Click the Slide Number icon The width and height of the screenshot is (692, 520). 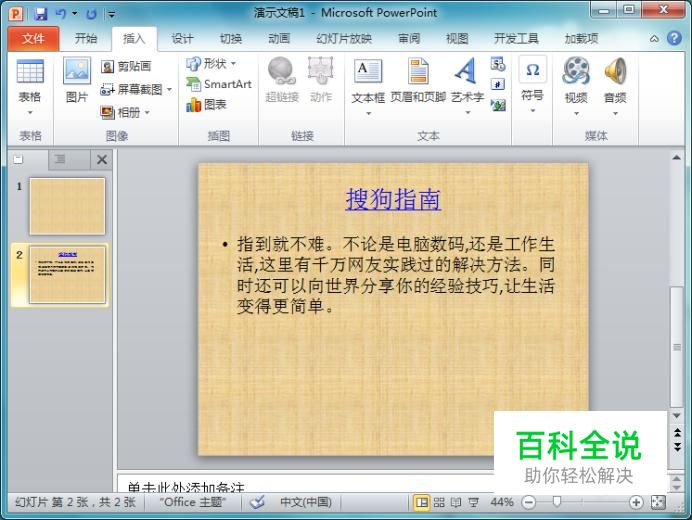498,84
